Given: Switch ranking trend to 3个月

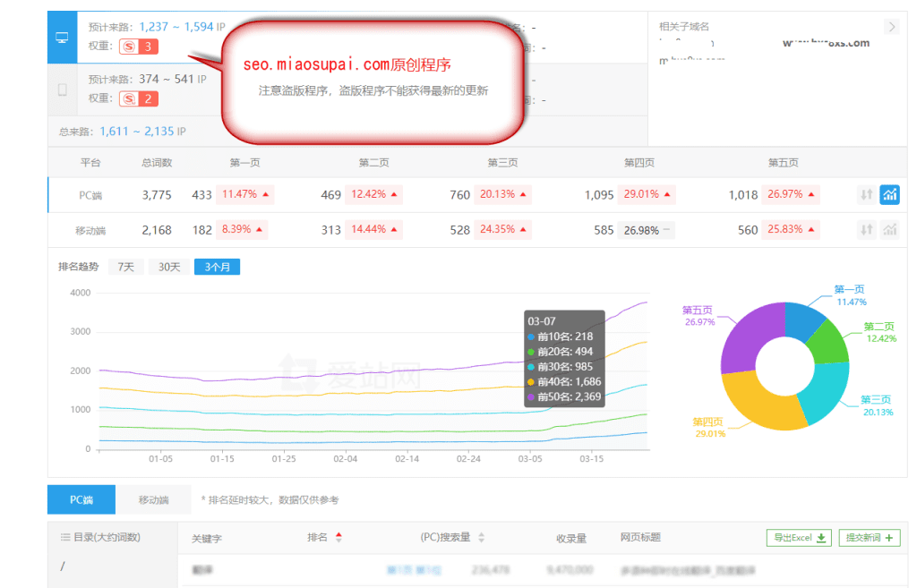Looking at the screenshot, I should click(217, 267).
